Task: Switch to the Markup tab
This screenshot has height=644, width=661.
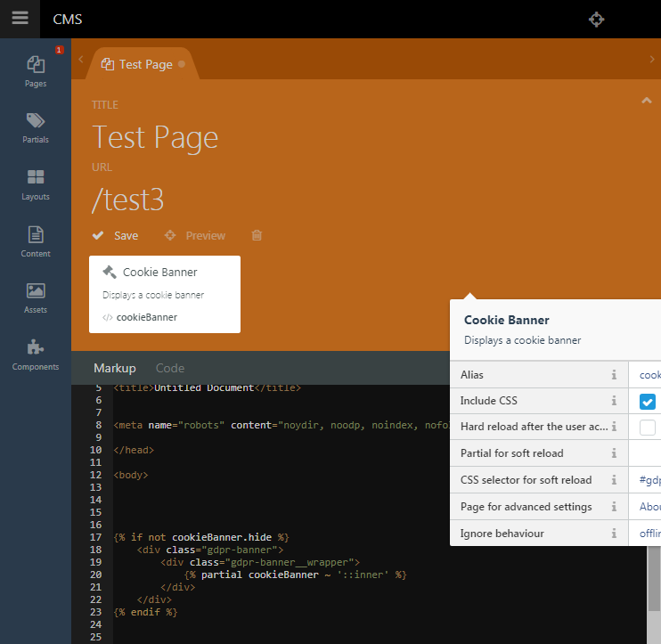Action: (x=115, y=369)
